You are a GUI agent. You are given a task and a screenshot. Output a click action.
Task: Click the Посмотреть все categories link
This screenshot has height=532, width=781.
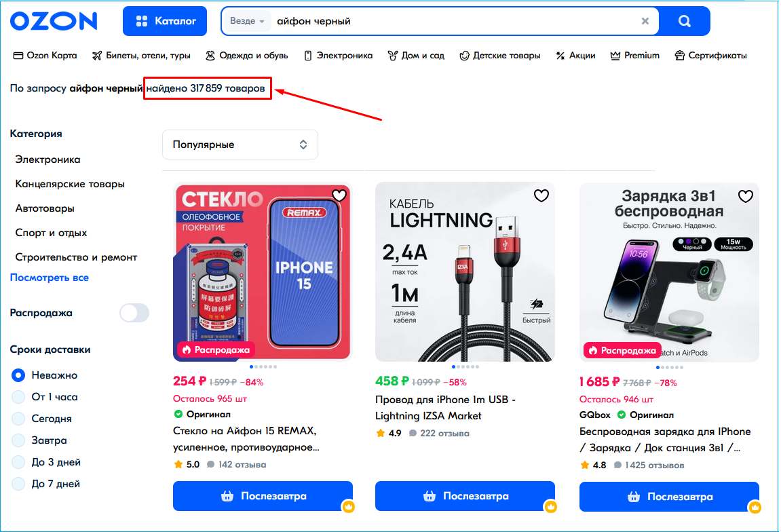(x=50, y=278)
